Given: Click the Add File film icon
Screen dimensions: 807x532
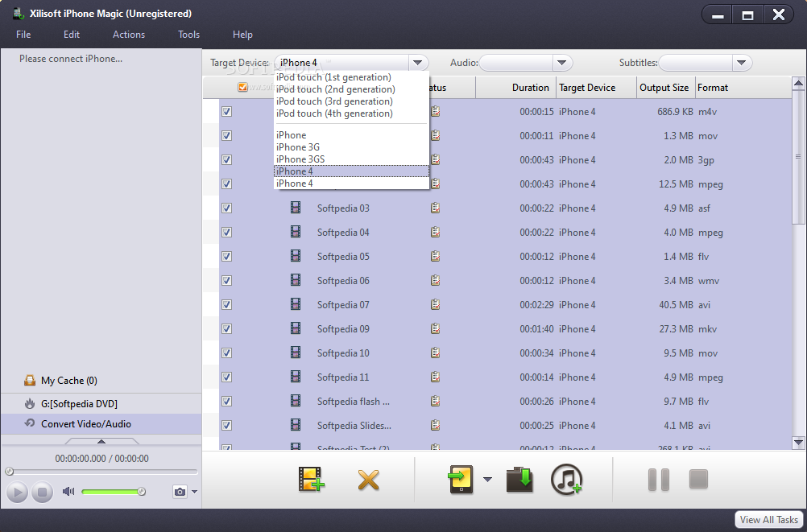Looking at the screenshot, I should tap(312, 479).
